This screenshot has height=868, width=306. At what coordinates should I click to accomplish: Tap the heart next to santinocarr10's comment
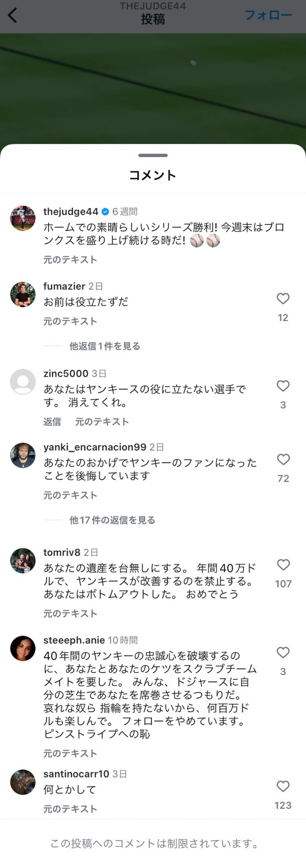coord(283,787)
